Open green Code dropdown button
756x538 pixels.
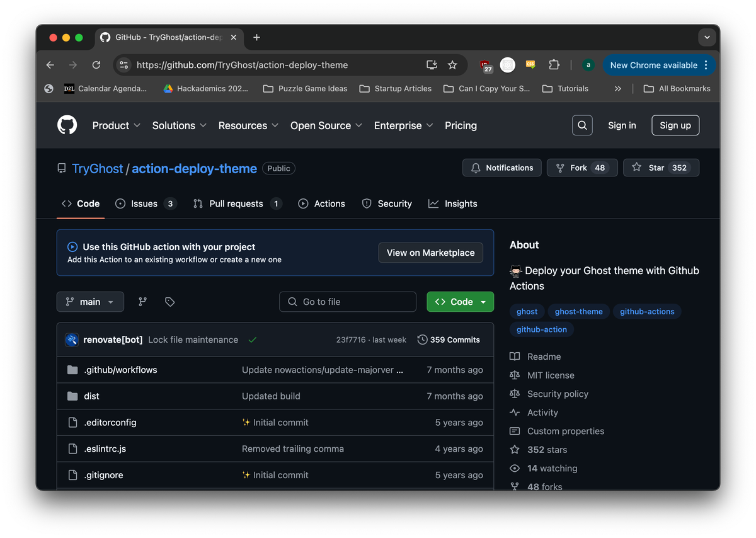coord(460,302)
